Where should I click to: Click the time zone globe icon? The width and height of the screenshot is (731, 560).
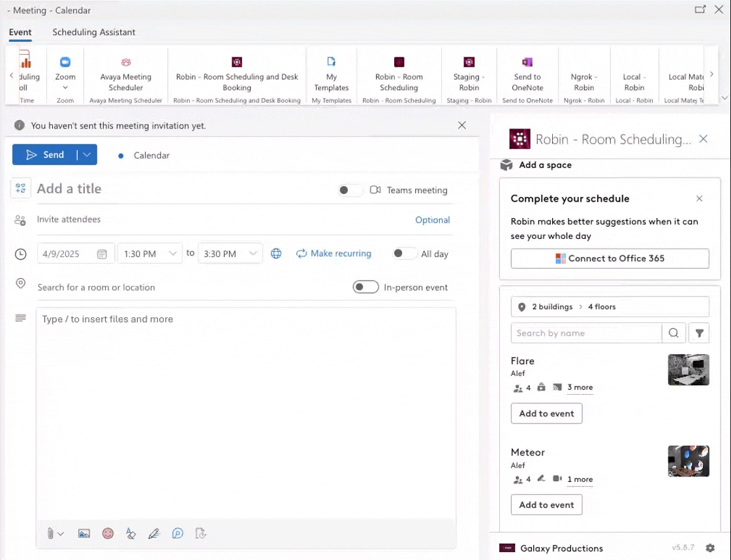276,253
